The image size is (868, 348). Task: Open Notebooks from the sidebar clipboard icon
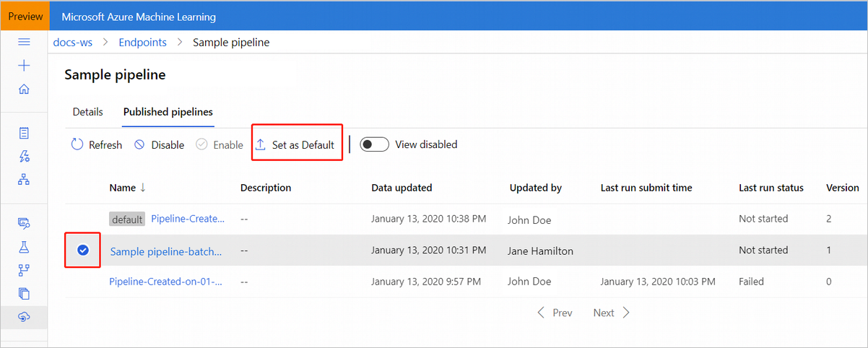pyautogui.click(x=24, y=133)
